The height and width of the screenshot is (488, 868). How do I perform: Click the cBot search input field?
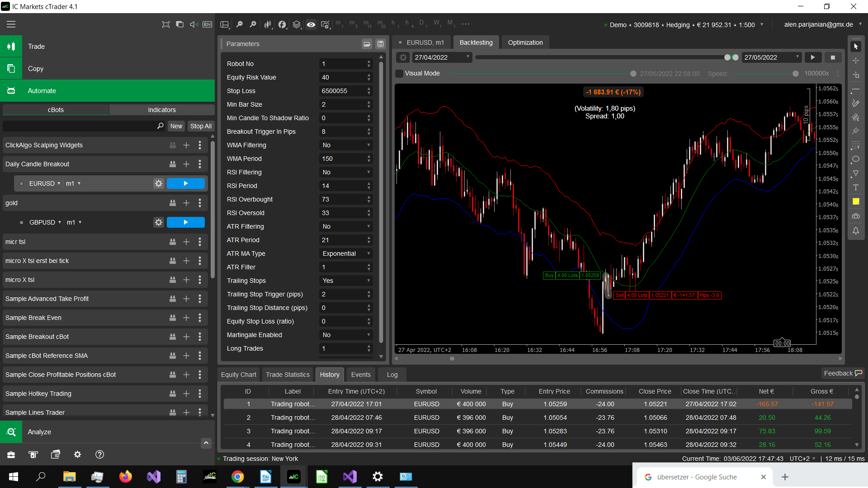pyautogui.click(x=84, y=126)
